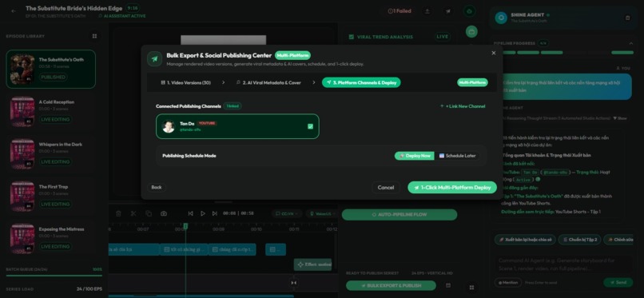The width and height of the screenshot is (644, 298).
Task: Click the 1 Failed status indicator
Action: [400, 11]
